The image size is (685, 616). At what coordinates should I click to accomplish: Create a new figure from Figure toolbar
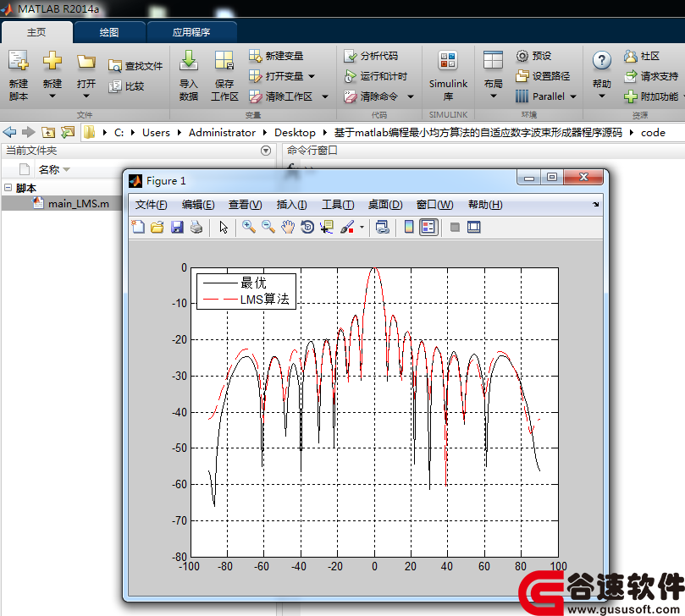(139, 227)
